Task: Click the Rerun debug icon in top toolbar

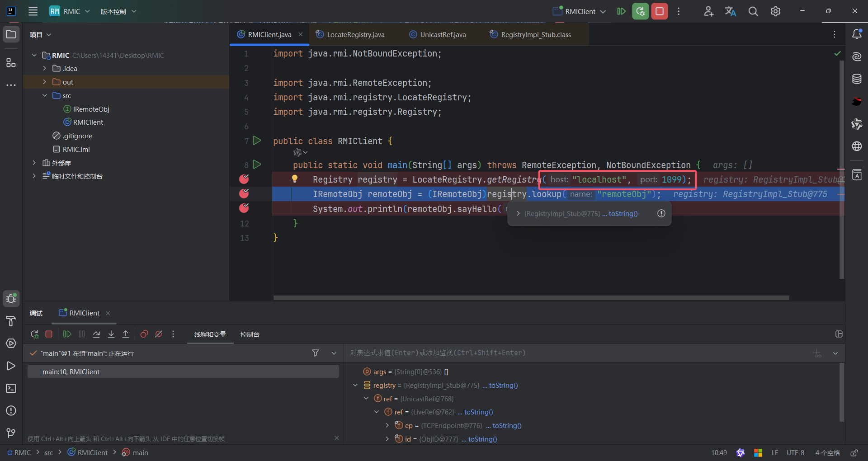Action: pyautogui.click(x=640, y=11)
